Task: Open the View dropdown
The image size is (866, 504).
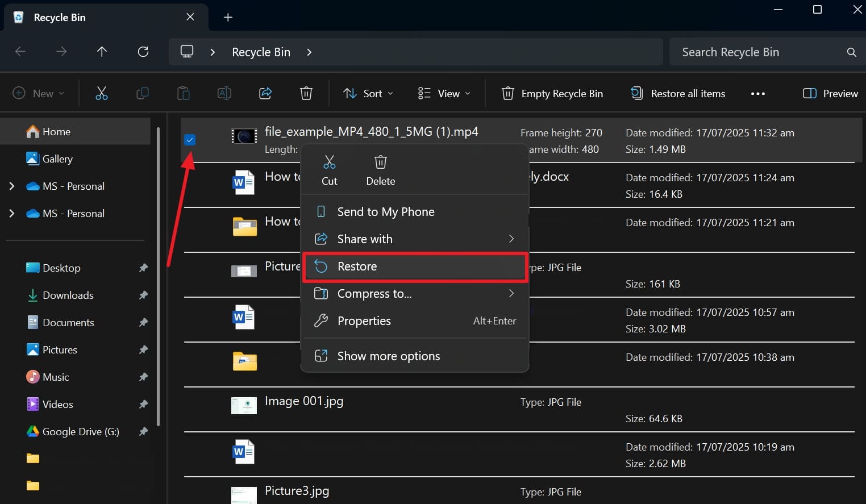Action: pos(443,93)
